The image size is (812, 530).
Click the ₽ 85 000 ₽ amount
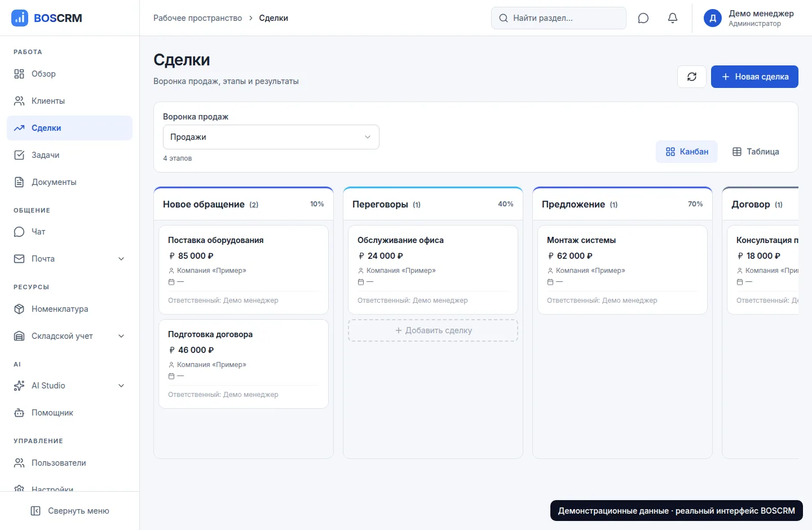pos(191,256)
